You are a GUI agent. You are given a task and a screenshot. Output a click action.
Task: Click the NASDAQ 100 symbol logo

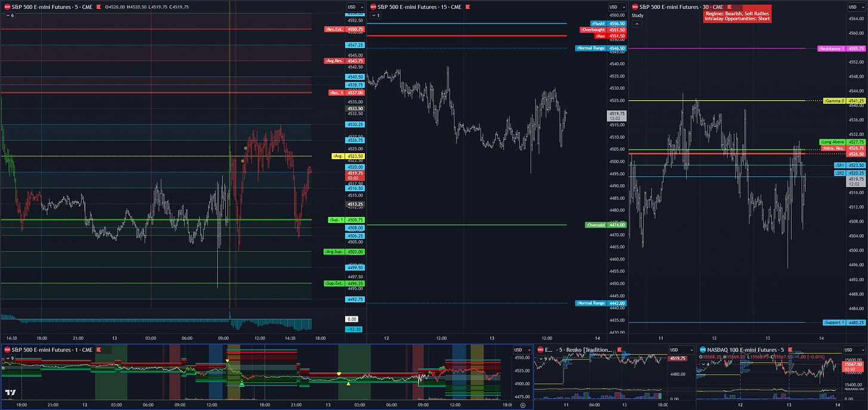pyautogui.click(x=702, y=349)
